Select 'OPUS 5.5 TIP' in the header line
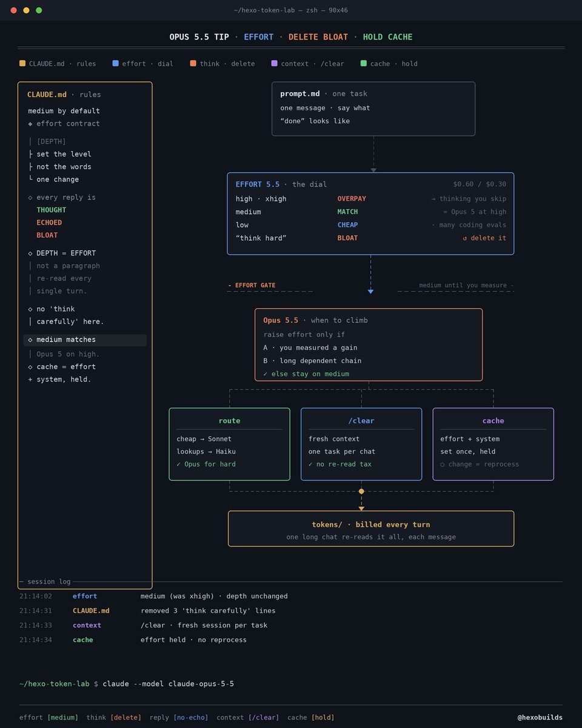The width and height of the screenshot is (582, 728). point(199,37)
